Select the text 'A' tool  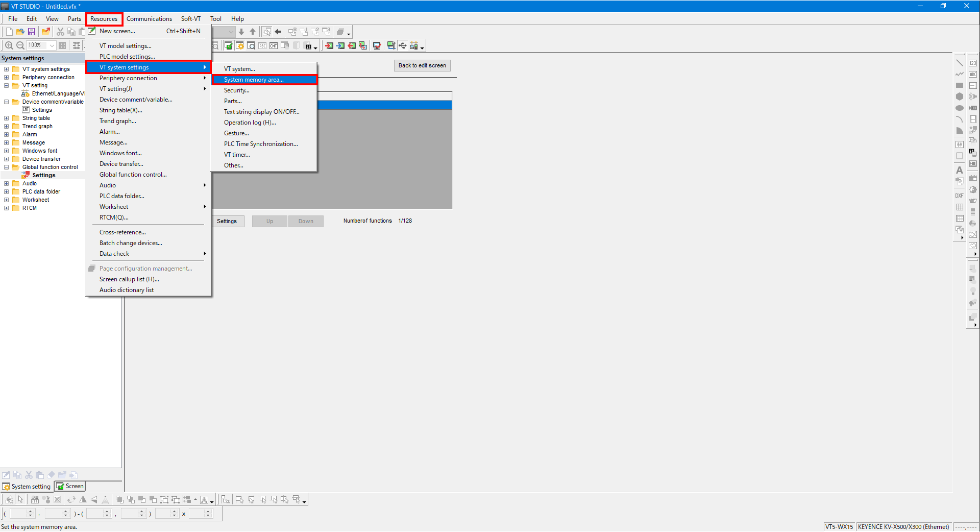(x=960, y=170)
